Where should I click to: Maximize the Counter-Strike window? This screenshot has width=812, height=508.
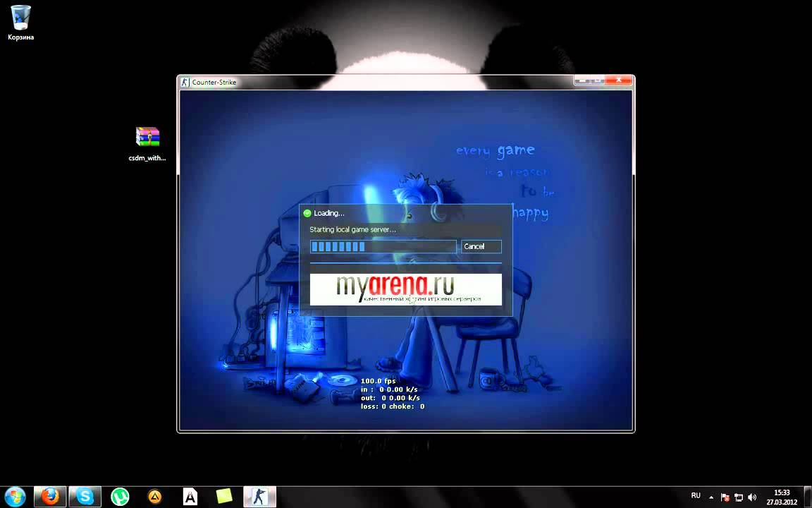pyautogui.click(x=596, y=80)
